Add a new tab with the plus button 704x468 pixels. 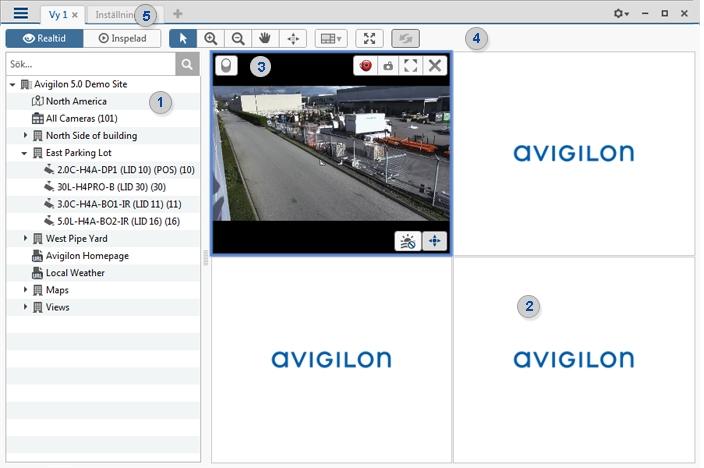(x=177, y=14)
